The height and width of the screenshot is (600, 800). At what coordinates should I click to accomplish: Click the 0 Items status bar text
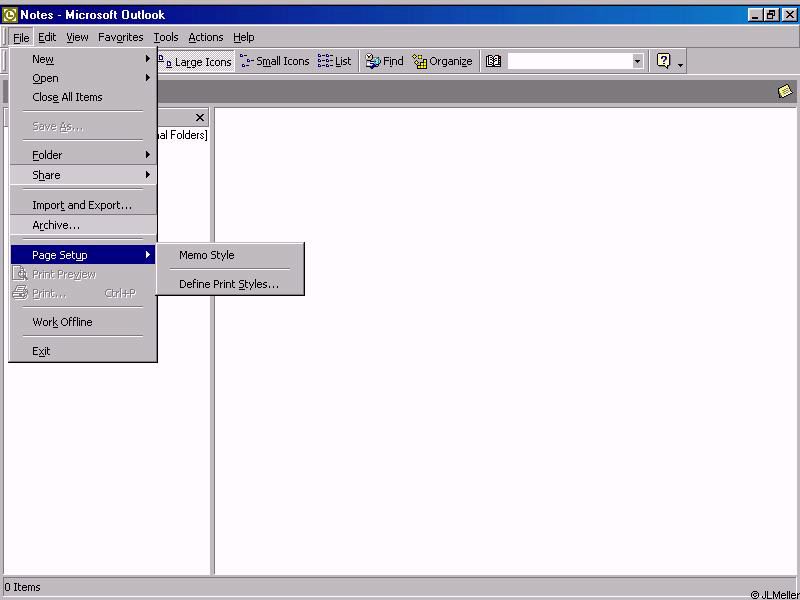(22, 587)
